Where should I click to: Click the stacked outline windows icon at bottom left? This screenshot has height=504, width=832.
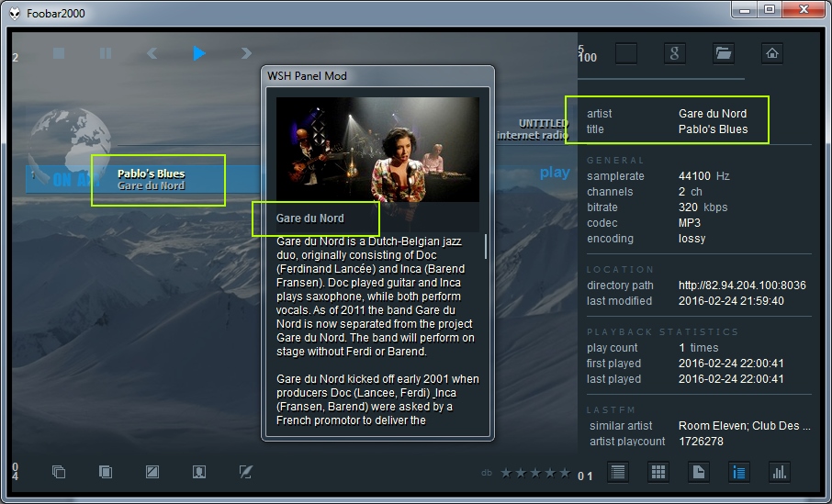click(x=59, y=472)
